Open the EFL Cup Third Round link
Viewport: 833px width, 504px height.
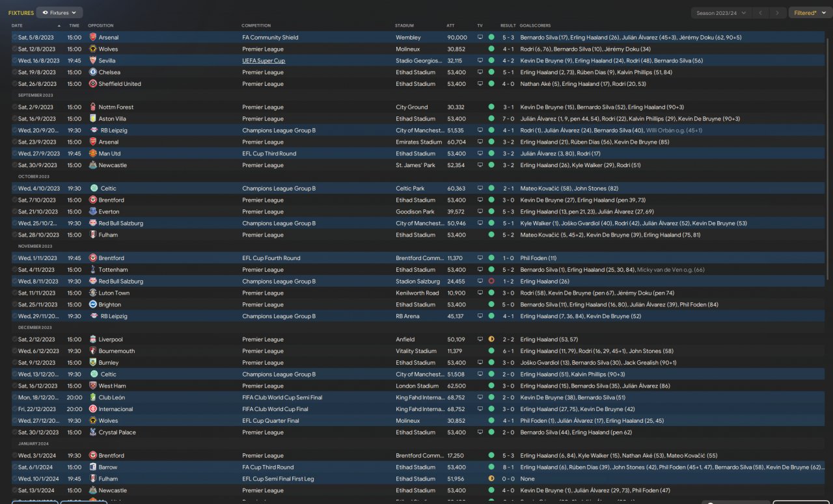coord(269,153)
